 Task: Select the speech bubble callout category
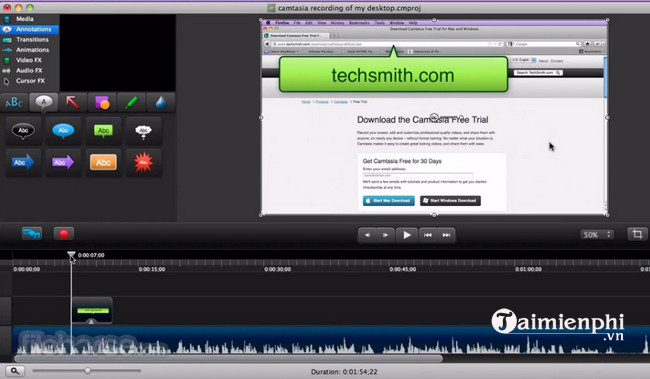pyautogui.click(x=44, y=102)
